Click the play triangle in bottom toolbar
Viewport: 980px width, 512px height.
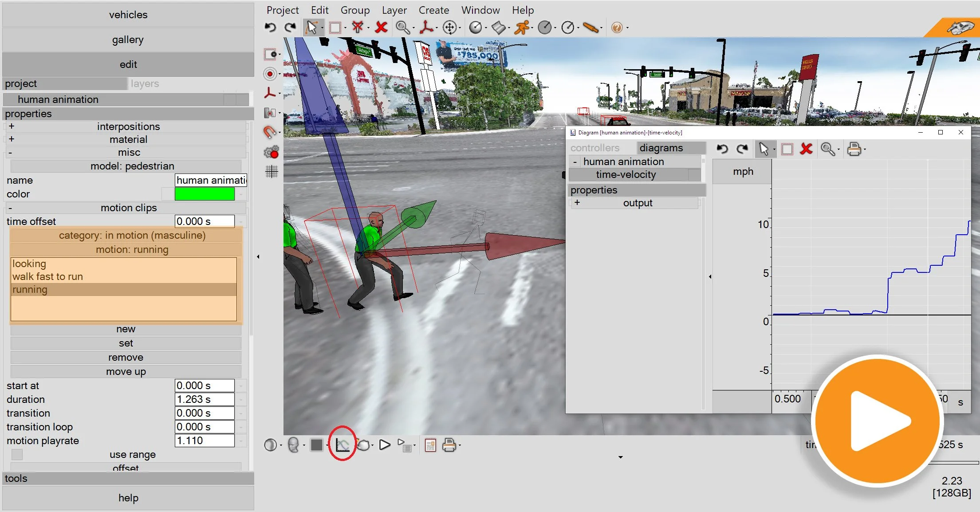tap(385, 445)
